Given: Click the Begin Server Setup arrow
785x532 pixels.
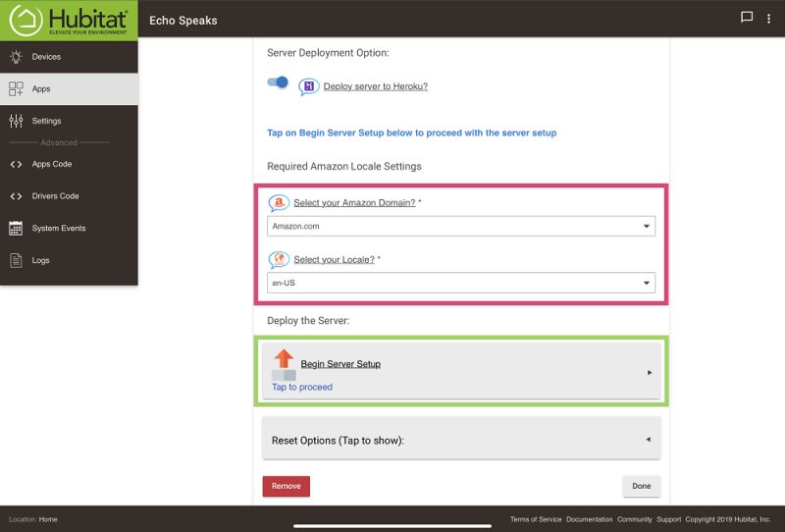Looking at the screenshot, I should pyautogui.click(x=650, y=372).
